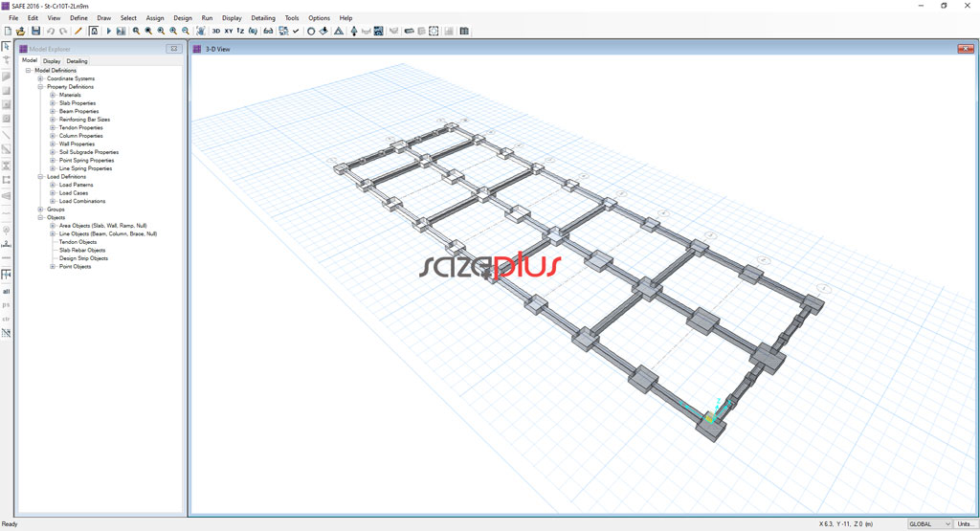Screen dimensions: 980x531
Task: Open the Run menu
Action: pos(207,18)
